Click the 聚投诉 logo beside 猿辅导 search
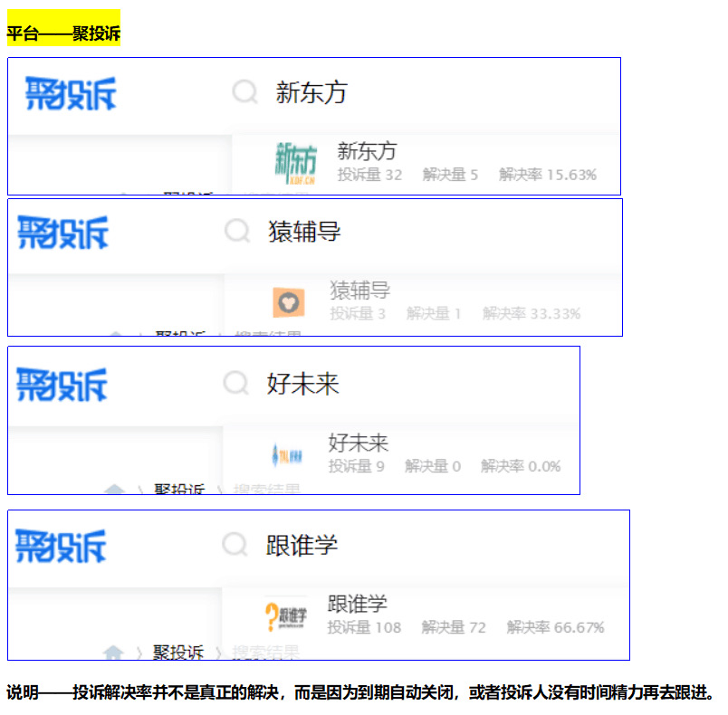 click(63, 232)
